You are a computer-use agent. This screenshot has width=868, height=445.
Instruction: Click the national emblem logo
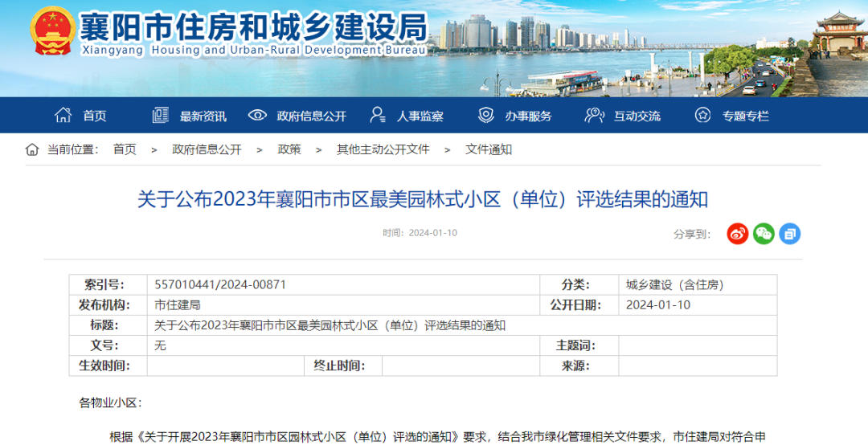51,31
